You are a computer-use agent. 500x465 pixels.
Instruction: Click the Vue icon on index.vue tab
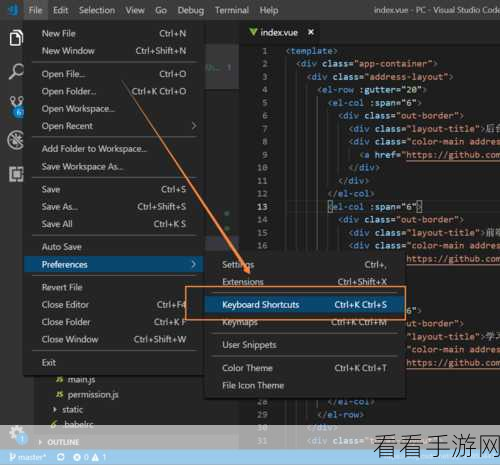coord(253,32)
